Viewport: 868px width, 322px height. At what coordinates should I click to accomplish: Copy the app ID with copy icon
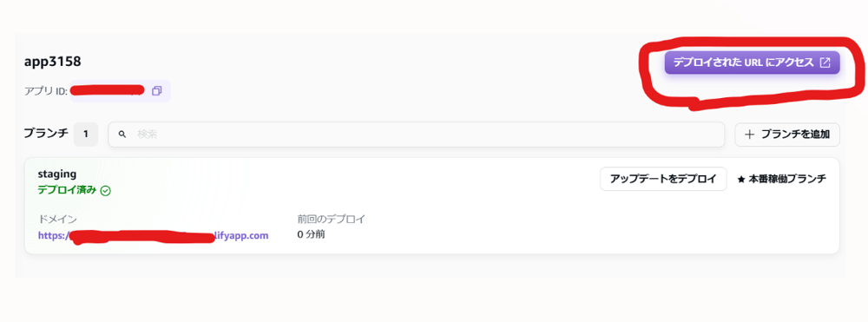coord(156,91)
